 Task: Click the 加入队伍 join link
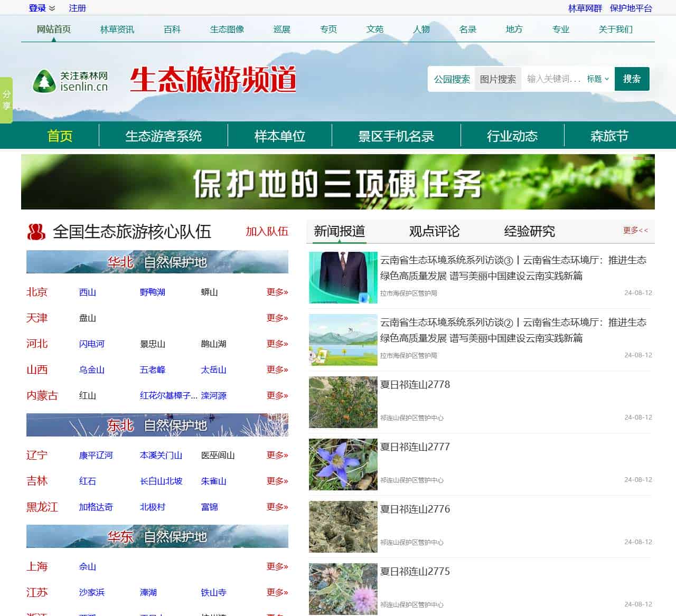(266, 232)
